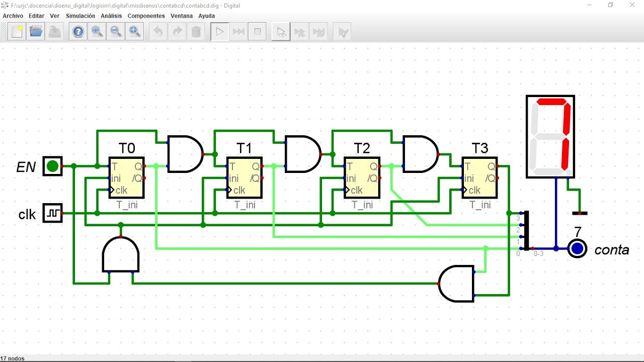The height and width of the screenshot is (362, 644).
Task: Start single gate step mode
Action: coord(281,32)
